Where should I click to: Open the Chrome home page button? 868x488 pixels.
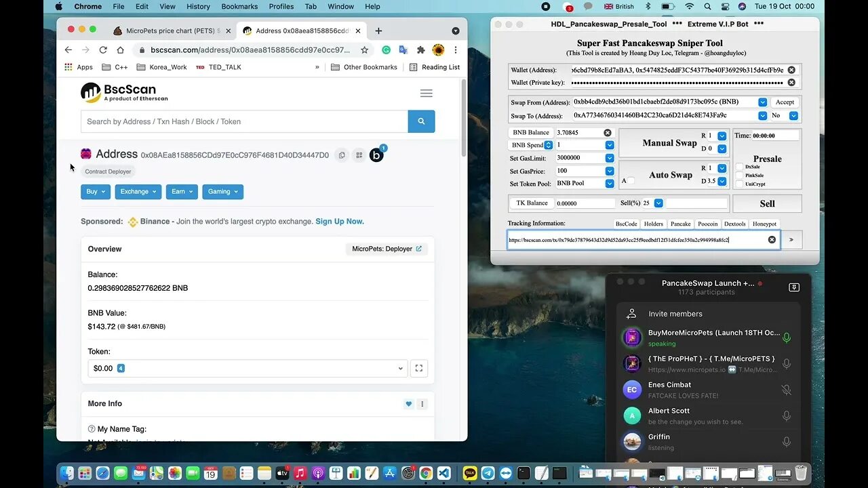click(120, 50)
